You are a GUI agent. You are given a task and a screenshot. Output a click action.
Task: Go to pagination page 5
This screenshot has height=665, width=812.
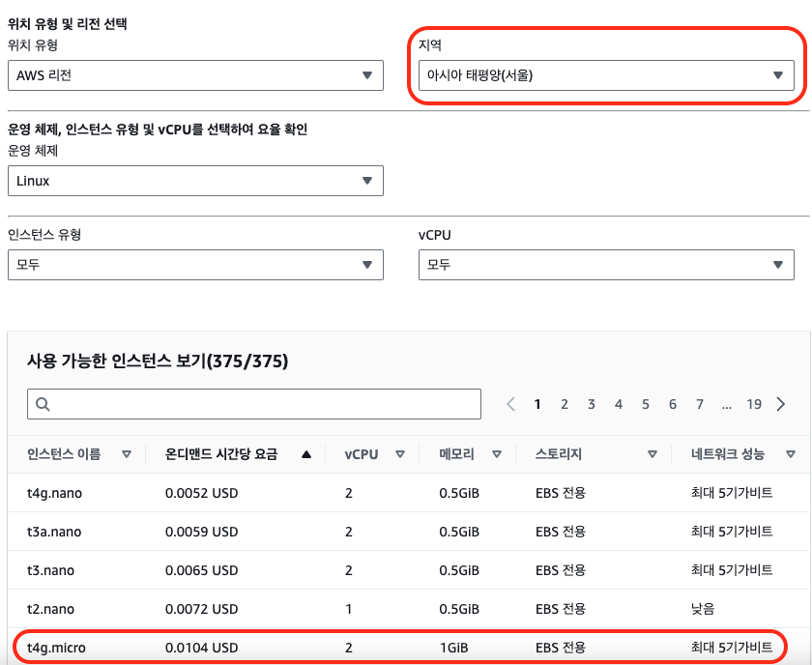point(646,404)
